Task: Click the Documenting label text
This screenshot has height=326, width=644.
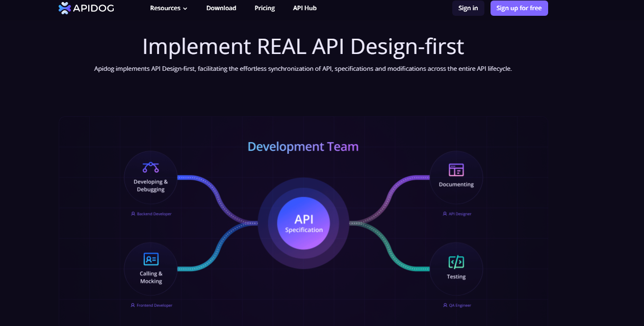Action: click(456, 184)
